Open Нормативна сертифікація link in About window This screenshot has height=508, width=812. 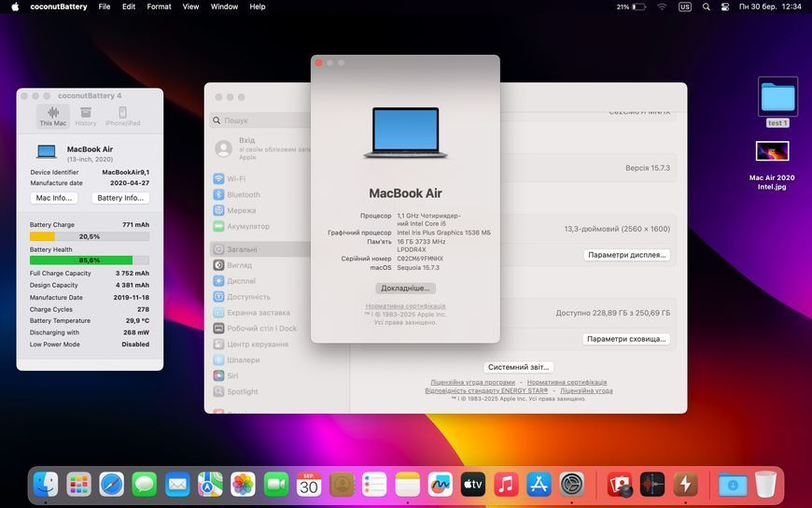pos(405,306)
